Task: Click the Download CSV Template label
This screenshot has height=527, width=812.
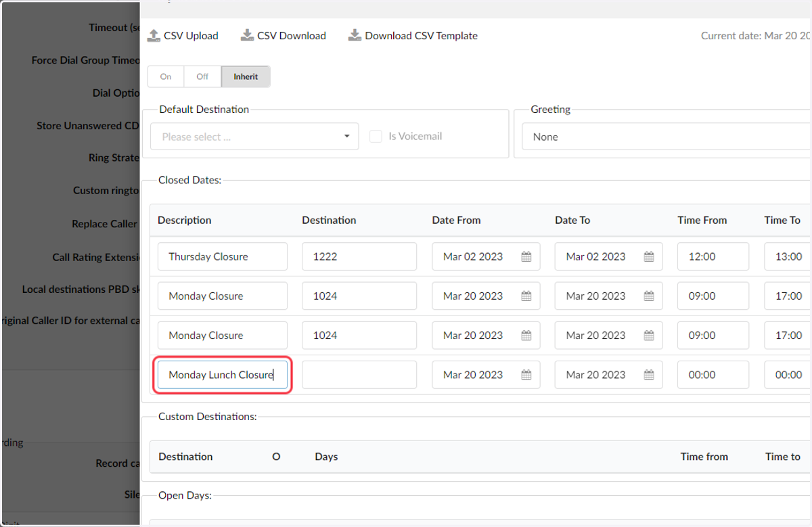Action: pos(422,36)
